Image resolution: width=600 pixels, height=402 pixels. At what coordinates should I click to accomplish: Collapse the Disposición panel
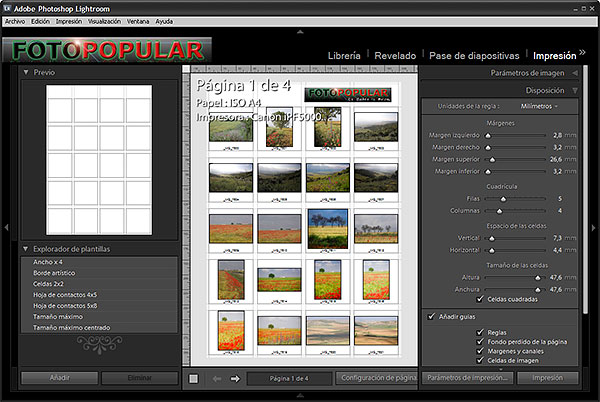(575, 91)
